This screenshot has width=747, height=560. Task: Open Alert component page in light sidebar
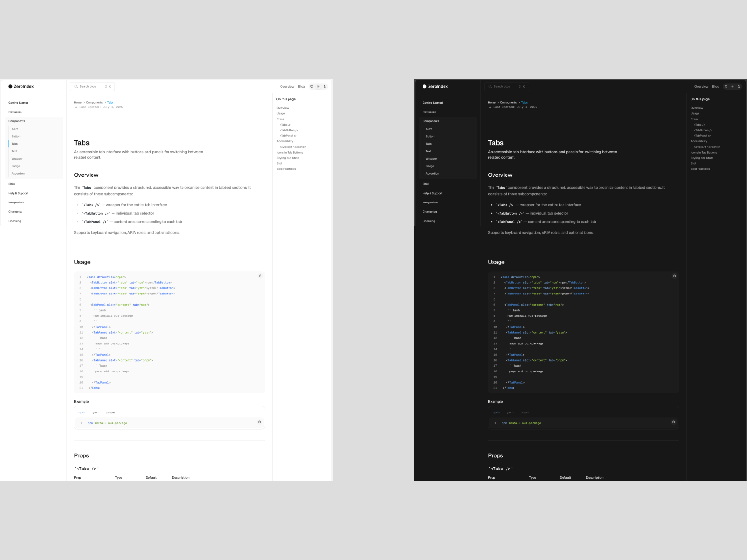[14, 129]
